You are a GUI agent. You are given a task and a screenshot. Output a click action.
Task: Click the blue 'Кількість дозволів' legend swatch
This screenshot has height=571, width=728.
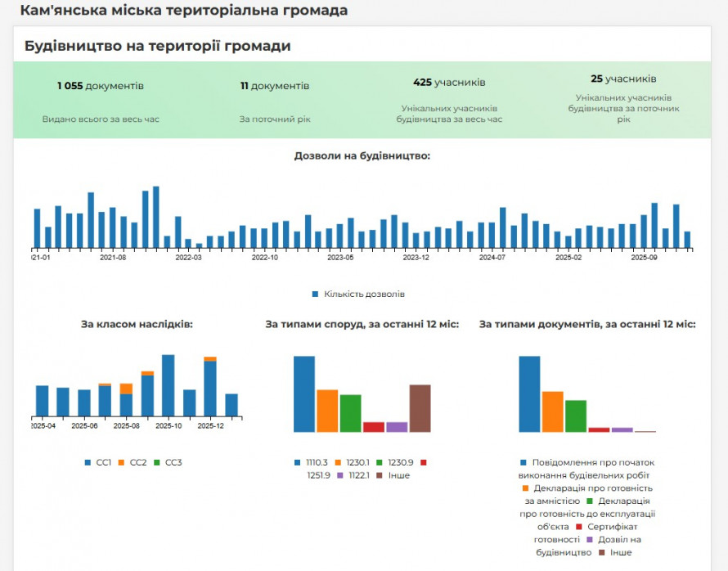pyautogui.click(x=315, y=294)
